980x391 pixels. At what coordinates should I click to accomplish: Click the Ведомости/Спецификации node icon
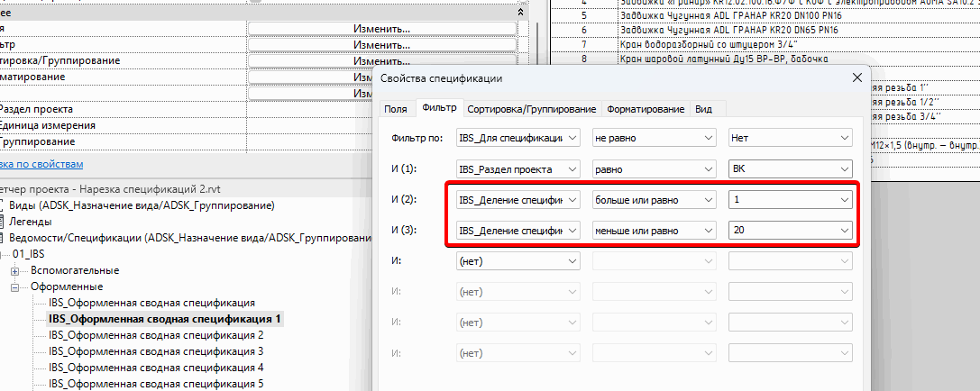point(3,238)
